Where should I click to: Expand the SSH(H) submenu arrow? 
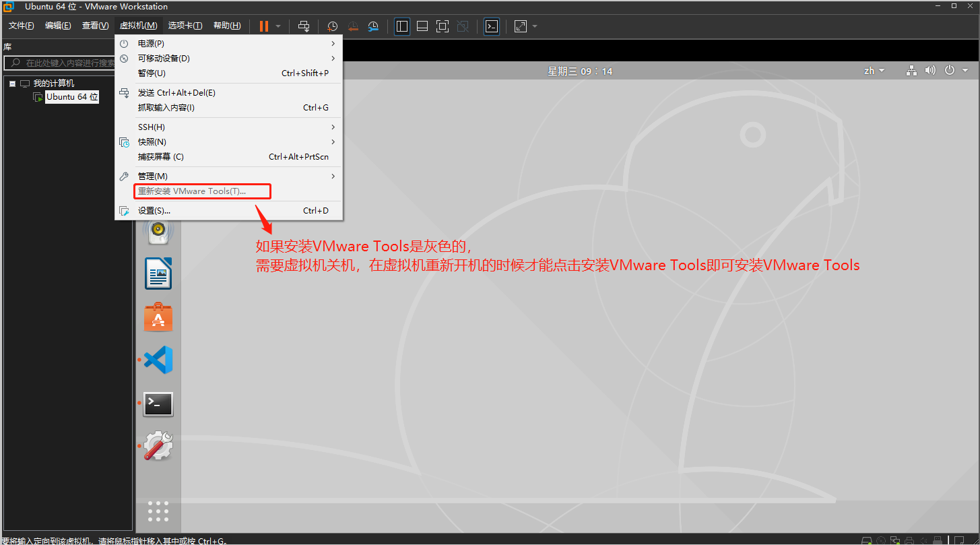(333, 127)
